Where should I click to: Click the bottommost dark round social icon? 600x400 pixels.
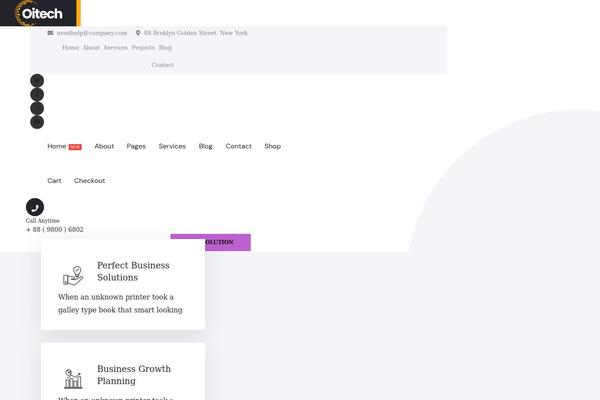point(37,122)
